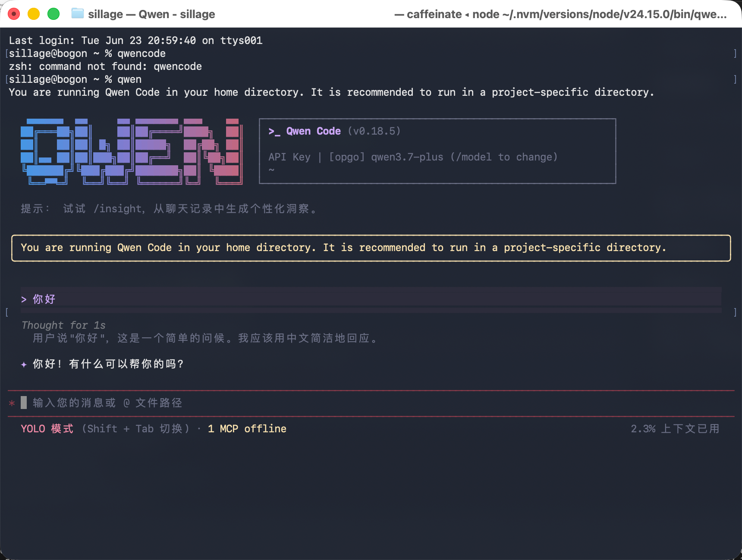
Task: Click the sparkle icon before the reply
Action: (24, 365)
